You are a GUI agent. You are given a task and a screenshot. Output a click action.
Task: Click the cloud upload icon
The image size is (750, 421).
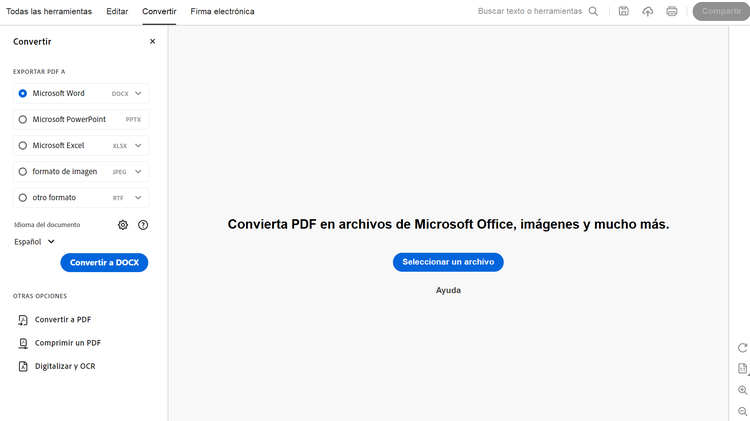coord(648,11)
